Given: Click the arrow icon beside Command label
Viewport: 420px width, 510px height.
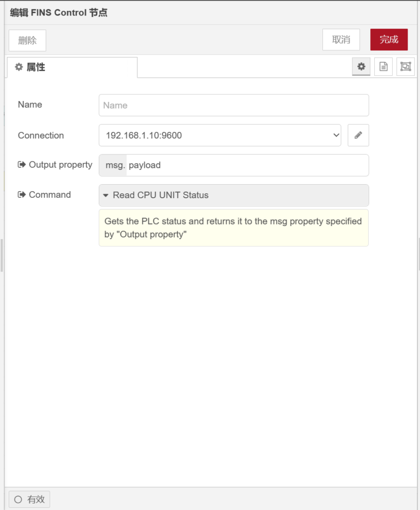Looking at the screenshot, I should (22, 195).
